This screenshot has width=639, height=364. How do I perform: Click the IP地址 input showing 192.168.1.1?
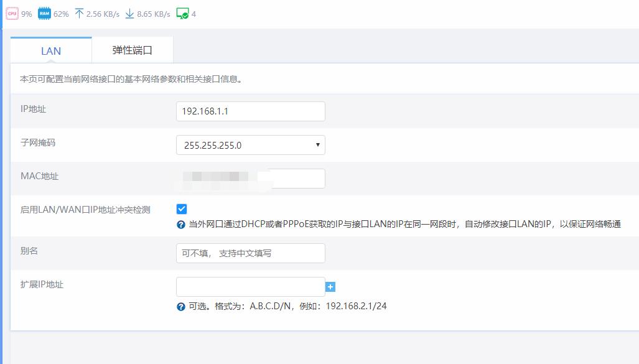coord(251,111)
